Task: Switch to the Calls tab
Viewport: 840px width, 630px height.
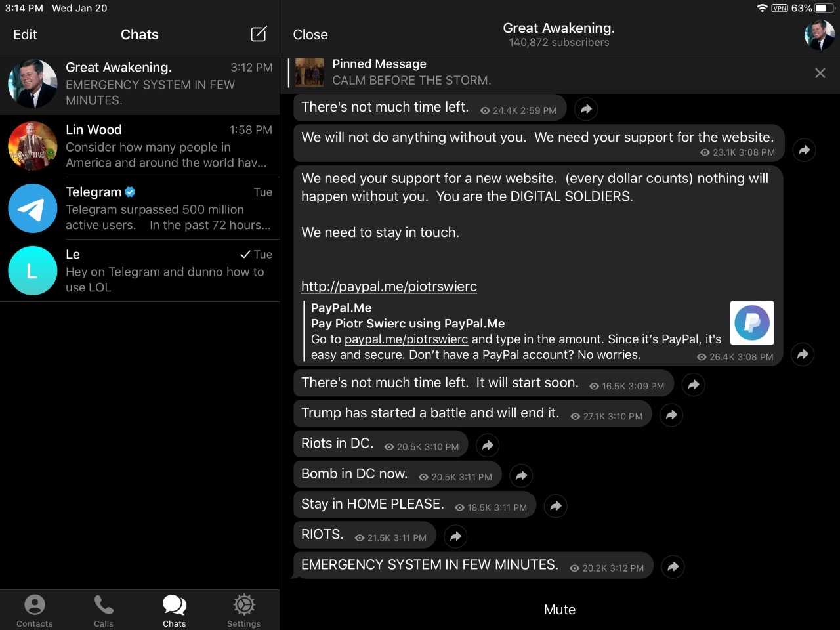Action: coord(104,610)
